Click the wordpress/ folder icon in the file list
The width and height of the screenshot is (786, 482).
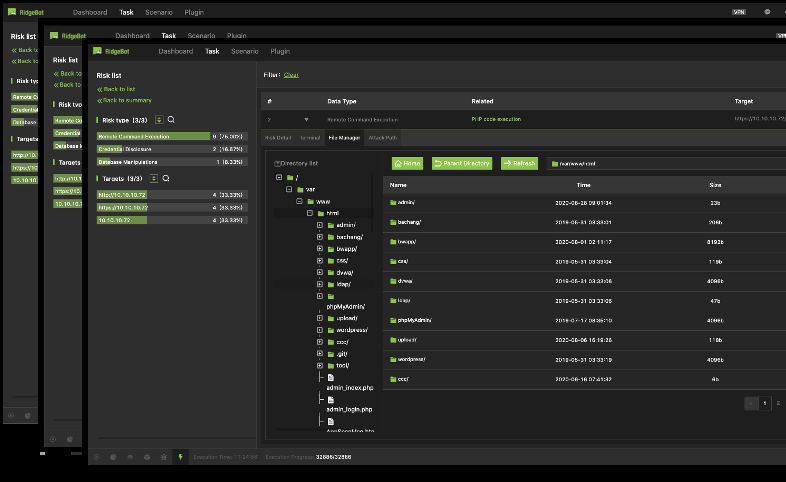pos(393,359)
